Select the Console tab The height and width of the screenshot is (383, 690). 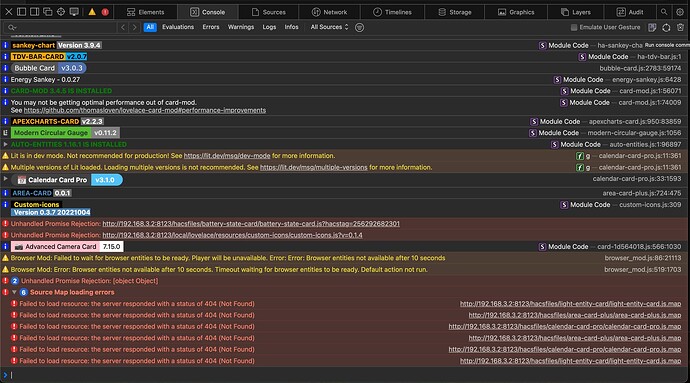208,12
